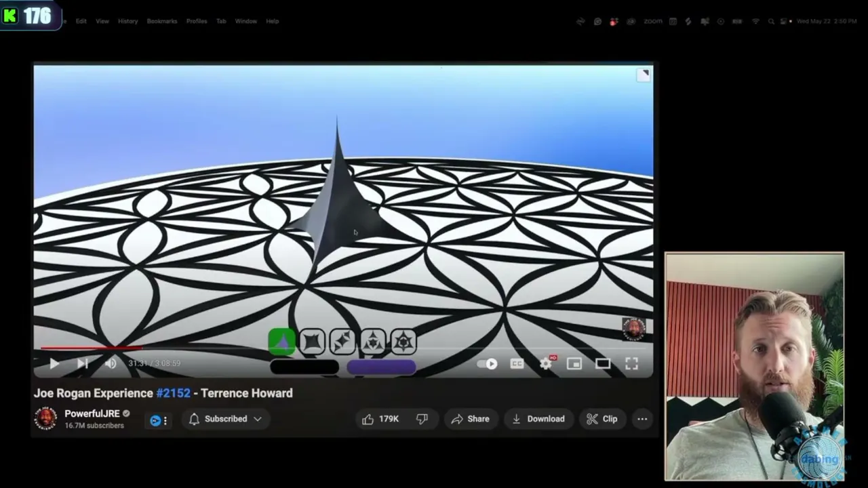Click the zoom menu bar item
This screenshot has height=488, width=868.
(x=653, y=21)
